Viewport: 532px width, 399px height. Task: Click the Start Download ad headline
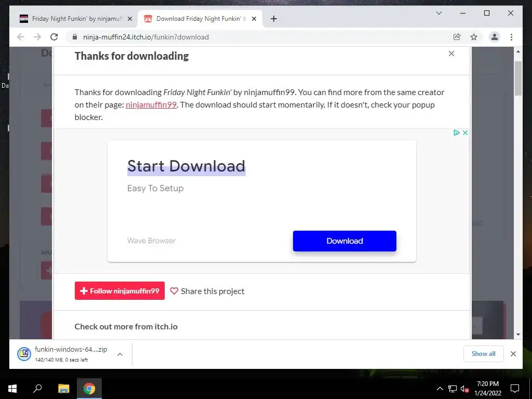click(186, 166)
